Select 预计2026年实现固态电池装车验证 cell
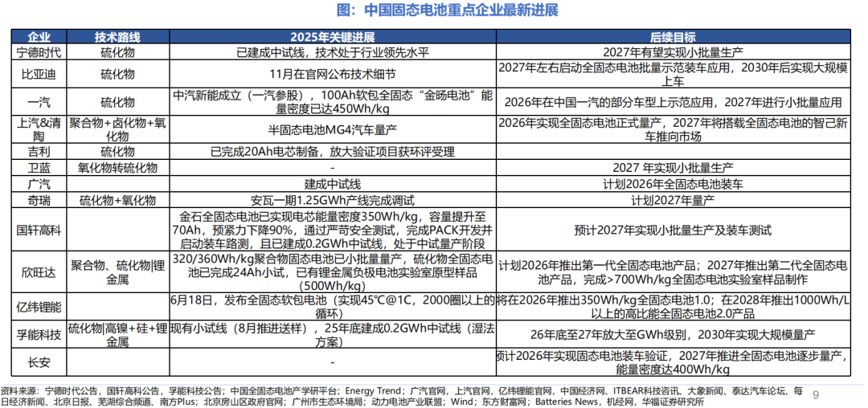The width and height of the screenshot is (868, 408). [673, 363]
